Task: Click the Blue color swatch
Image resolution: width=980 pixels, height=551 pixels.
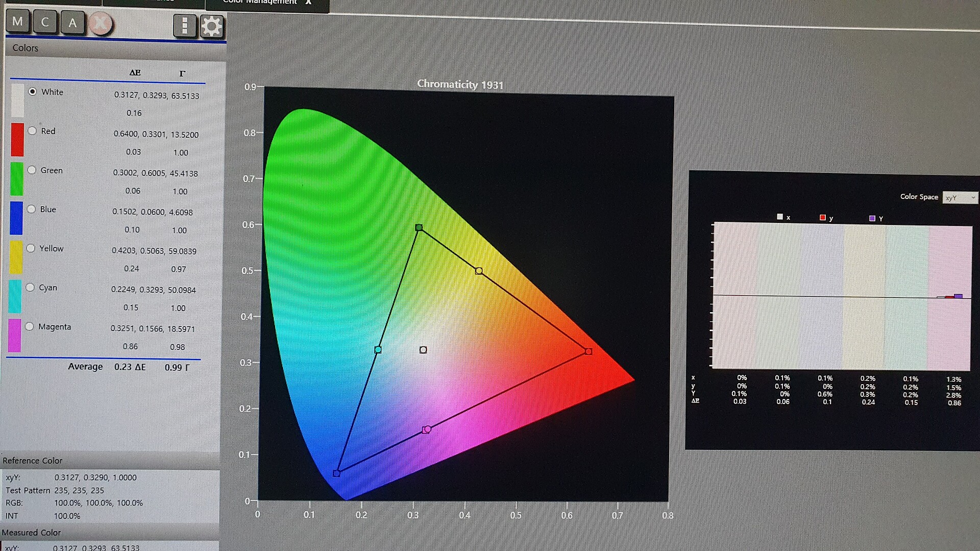Action: tap(16, 218)
